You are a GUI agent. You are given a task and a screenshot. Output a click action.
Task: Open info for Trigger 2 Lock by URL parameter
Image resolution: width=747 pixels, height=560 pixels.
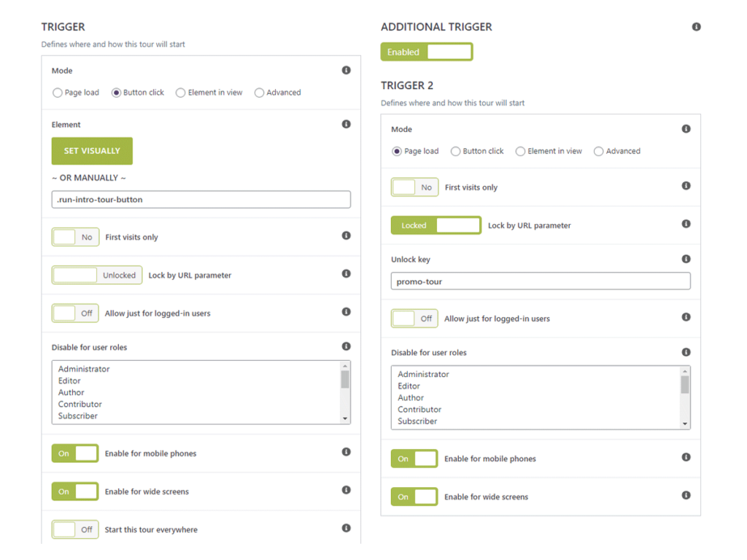click(686, 224)
